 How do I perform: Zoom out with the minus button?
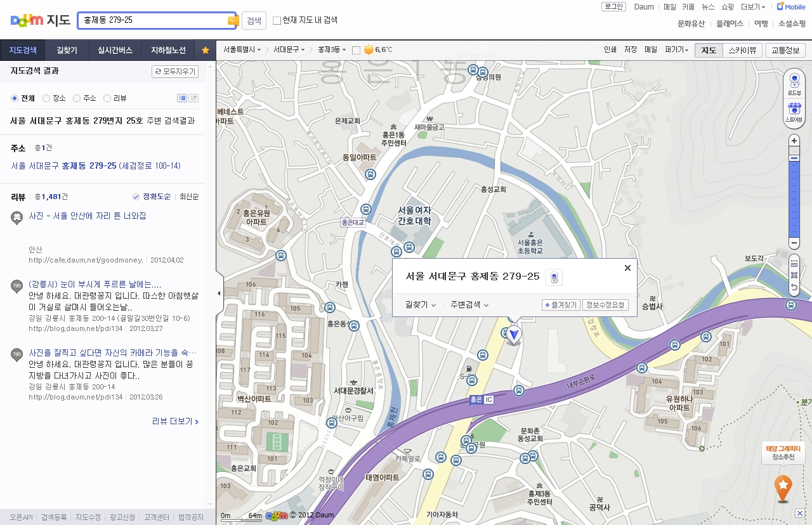(794, 243)
